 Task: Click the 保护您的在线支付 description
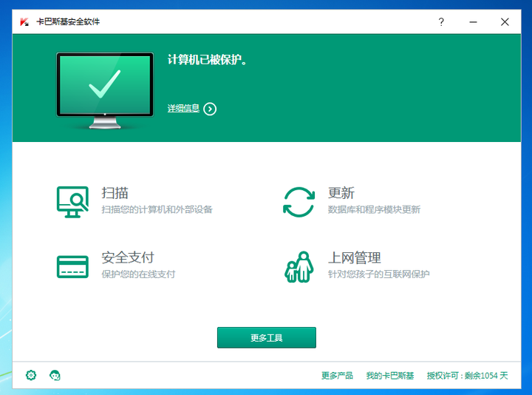point(138,274)
